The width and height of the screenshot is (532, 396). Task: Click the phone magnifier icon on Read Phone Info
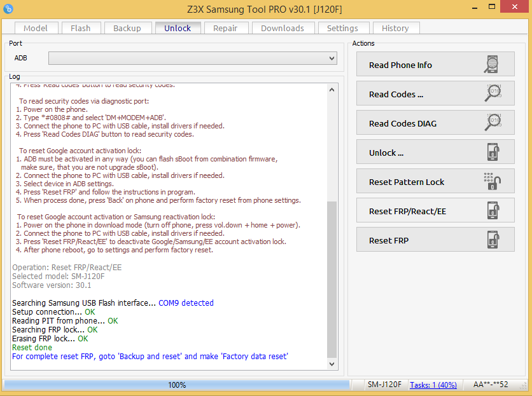[x=491, y=64]
